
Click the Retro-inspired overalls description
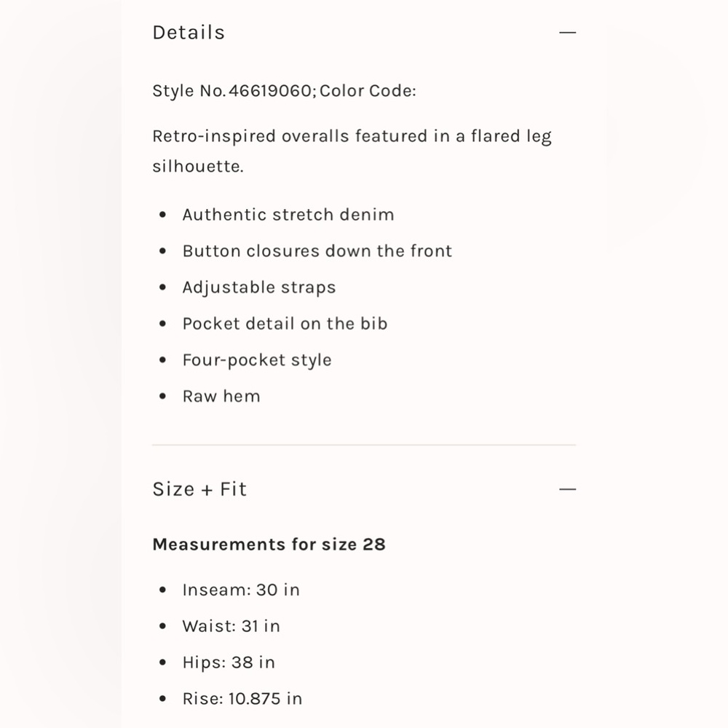[x=352, y=136]
